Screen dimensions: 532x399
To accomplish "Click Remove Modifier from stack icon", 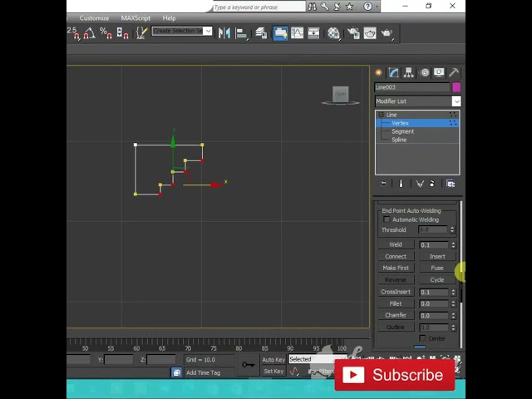I will click(432, 184).
